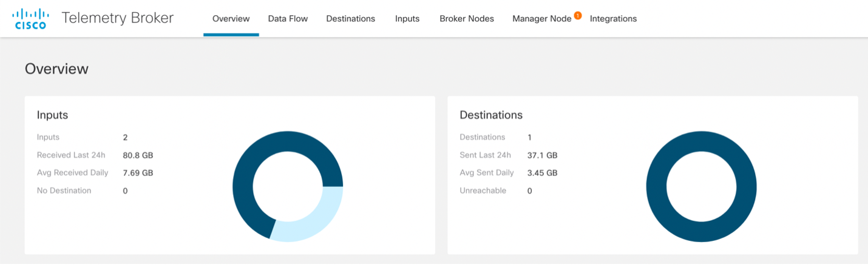Click the Received Last 24h value 80.8 GB
Image resolution: width=868 pixels, height=267 pixels.
click(x=138, y=155)
